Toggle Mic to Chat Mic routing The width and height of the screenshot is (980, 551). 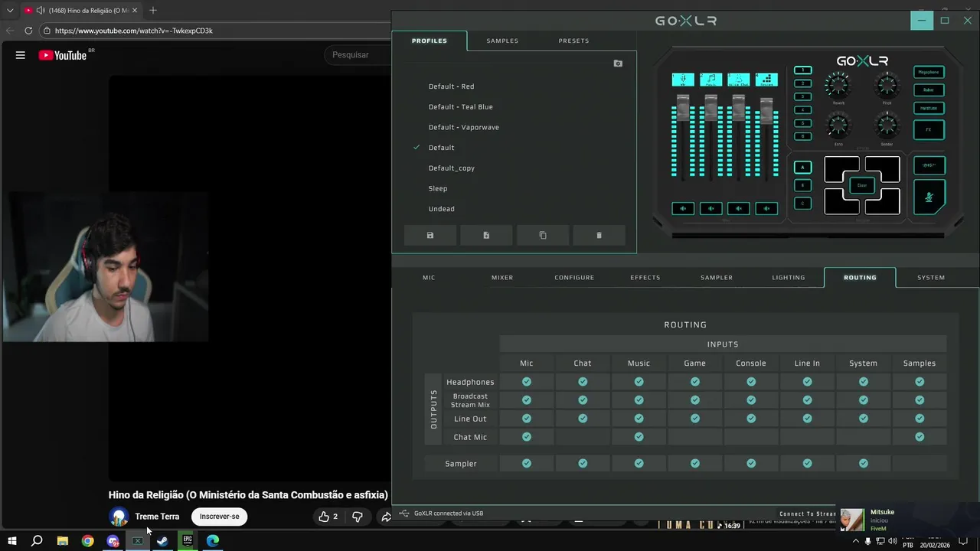[x=526, y=437]
